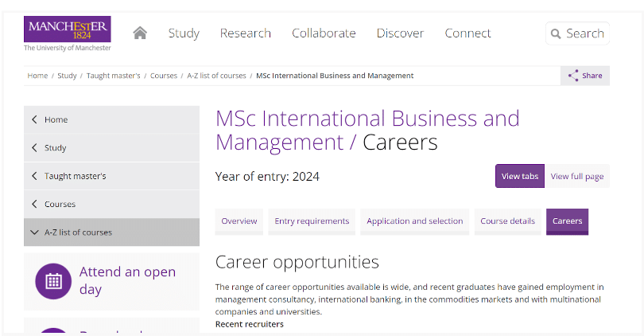Open the Study navigation menu
This screenshot has height=336, width=644.
click(184, 33)
